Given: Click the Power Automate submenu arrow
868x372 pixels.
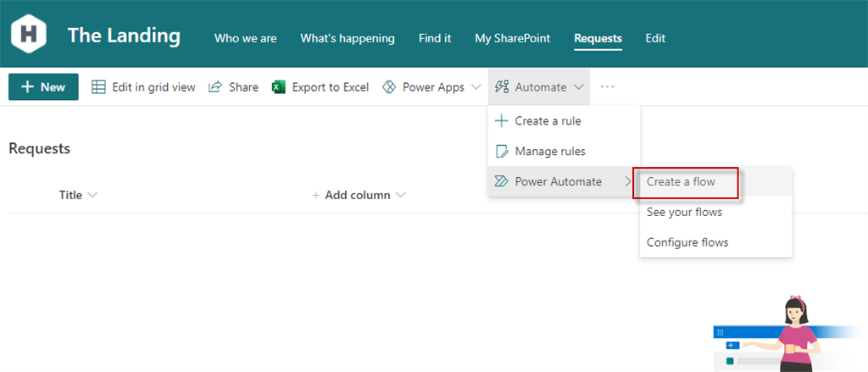Looking at the screenshot, I should coord(628,181).
